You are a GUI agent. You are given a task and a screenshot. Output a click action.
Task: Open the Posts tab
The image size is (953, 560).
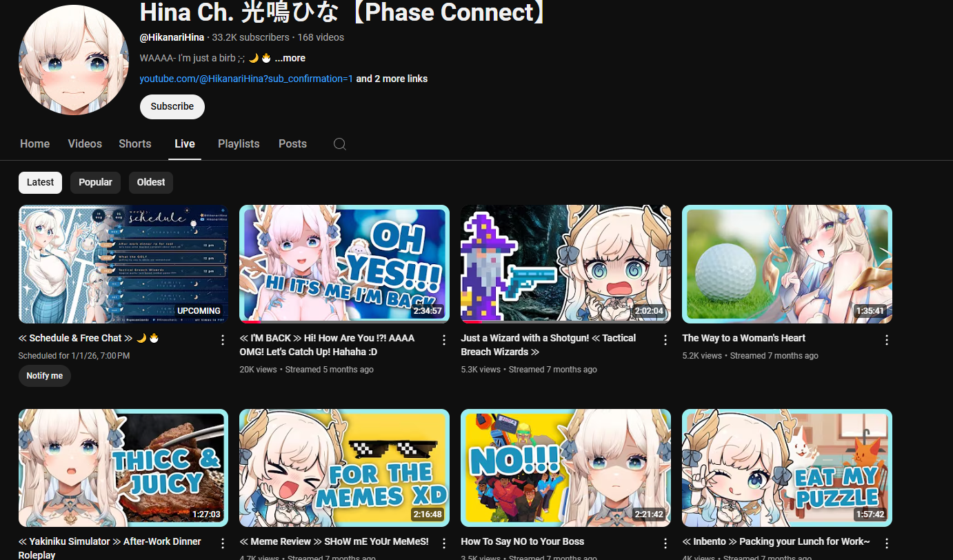tap(292, 143)
